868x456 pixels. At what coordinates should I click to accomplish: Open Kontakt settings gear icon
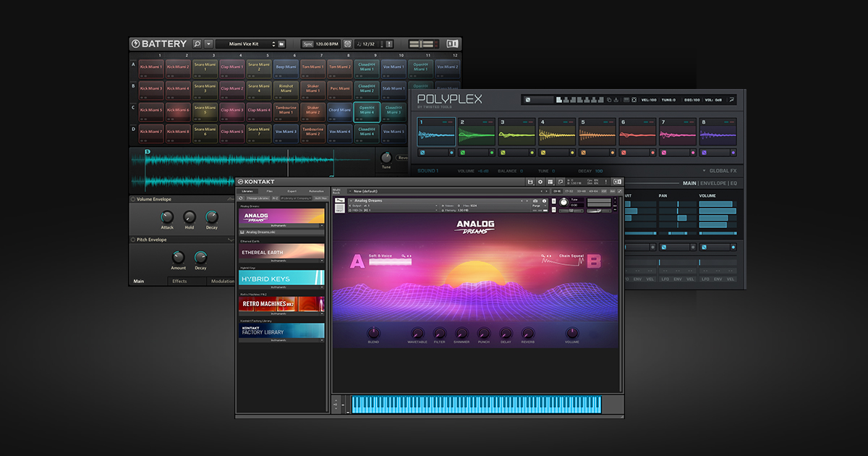coord(540,181)
